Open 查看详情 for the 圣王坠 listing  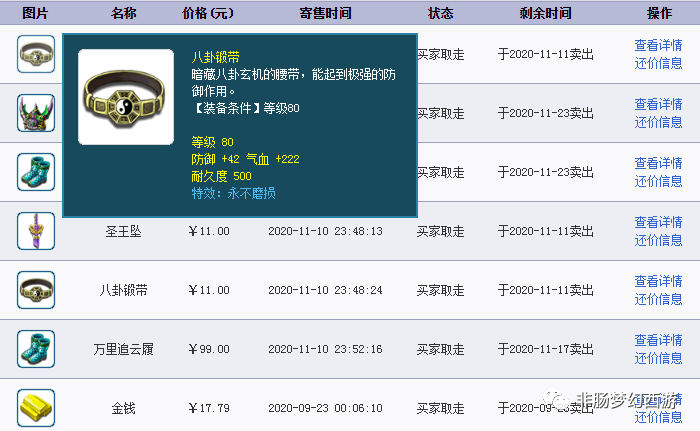(658, 222)
